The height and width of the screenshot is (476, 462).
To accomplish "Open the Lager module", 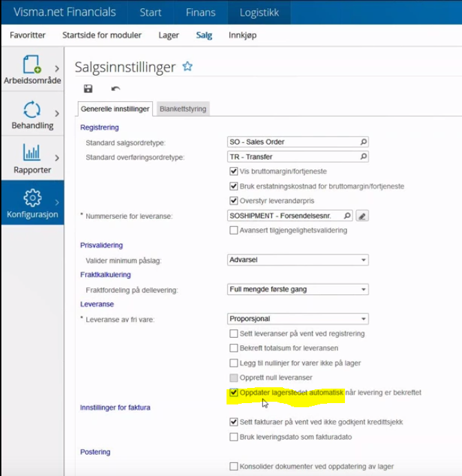I will click(x=169, y=35).
